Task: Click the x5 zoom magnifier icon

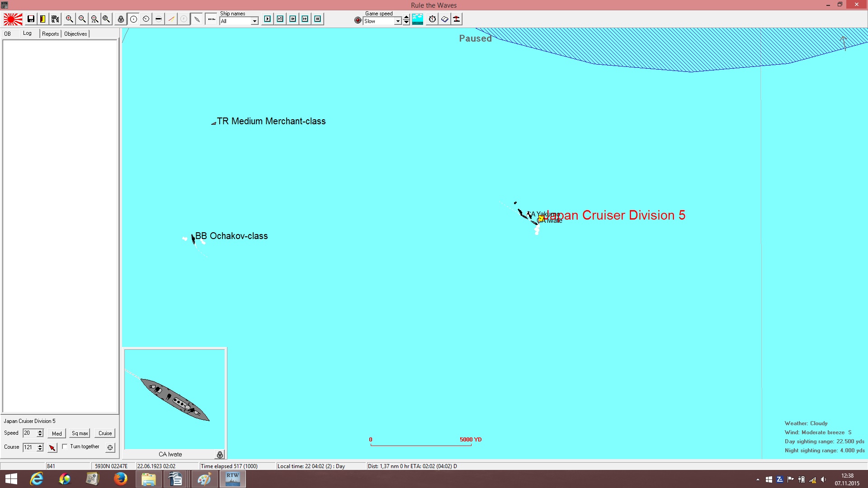Action: click(94, 19)
